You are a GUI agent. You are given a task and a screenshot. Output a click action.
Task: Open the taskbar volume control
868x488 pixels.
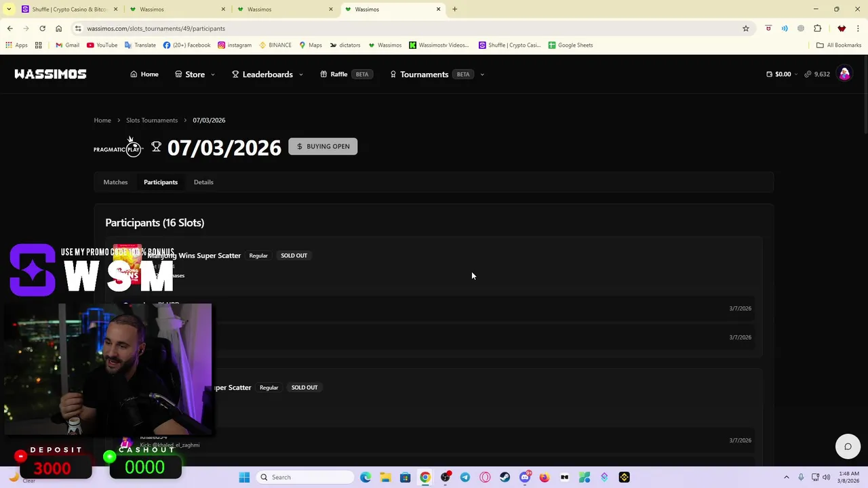[x=826, y=477]
